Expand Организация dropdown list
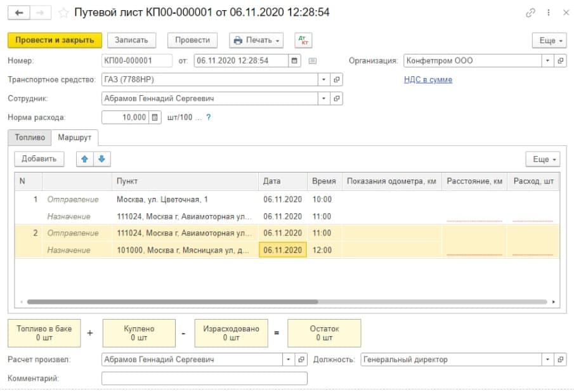The width and height of the screenshot is (574, 392). (547, 61)
